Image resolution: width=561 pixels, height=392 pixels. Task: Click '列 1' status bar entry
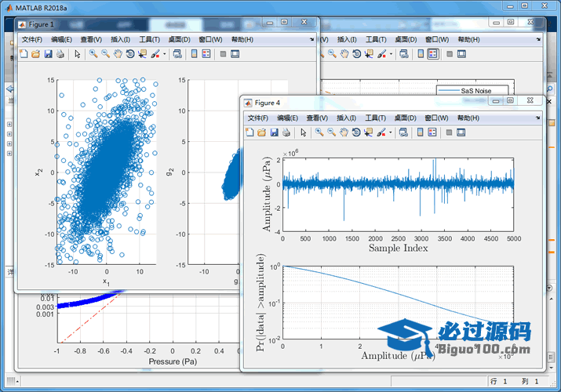(x=530, y=381)
